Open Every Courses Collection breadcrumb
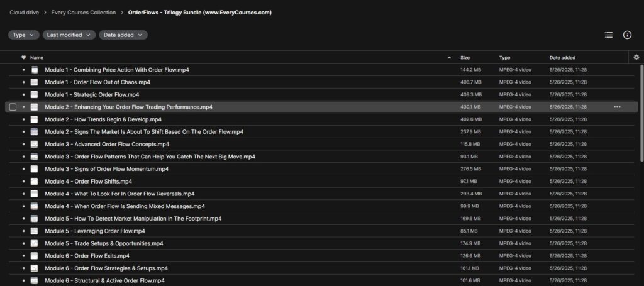The image size is (644, 286). (x=84, y=13)
